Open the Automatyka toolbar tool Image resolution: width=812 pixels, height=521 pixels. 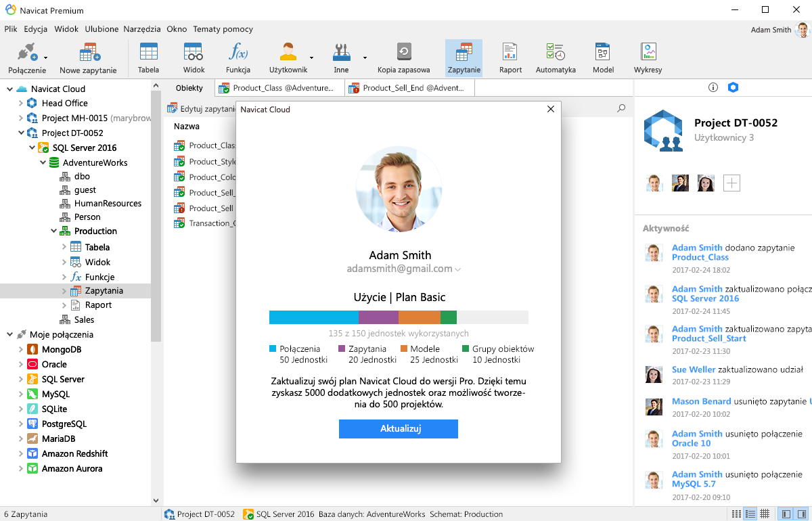[556, 58]
